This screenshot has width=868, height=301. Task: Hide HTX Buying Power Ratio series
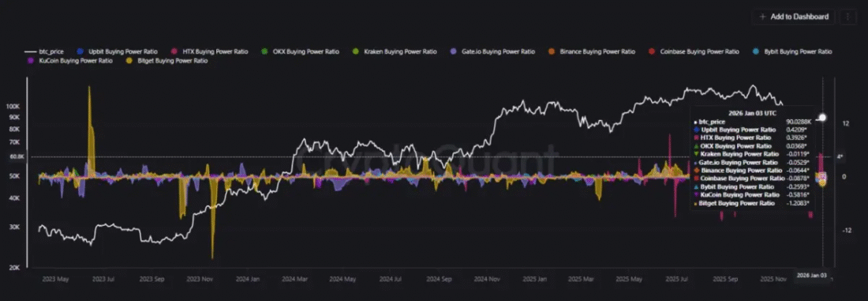211,51
